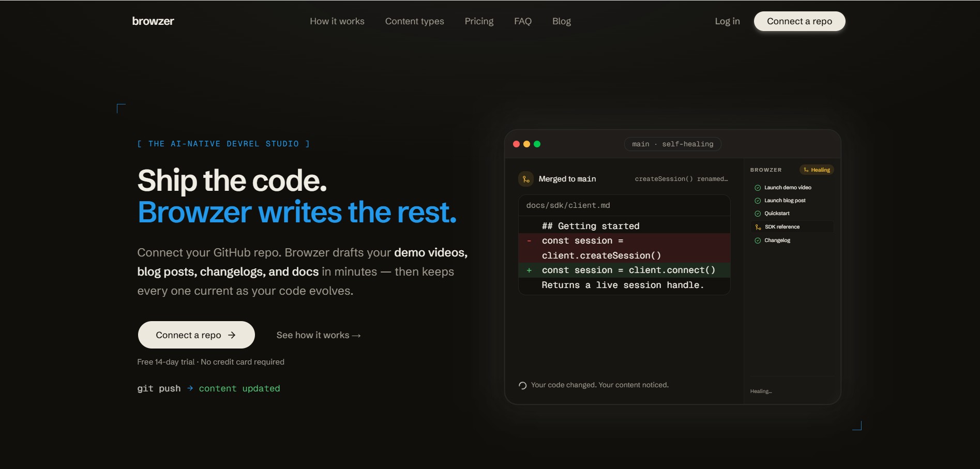Click the browzer logo

pos(153,21)
